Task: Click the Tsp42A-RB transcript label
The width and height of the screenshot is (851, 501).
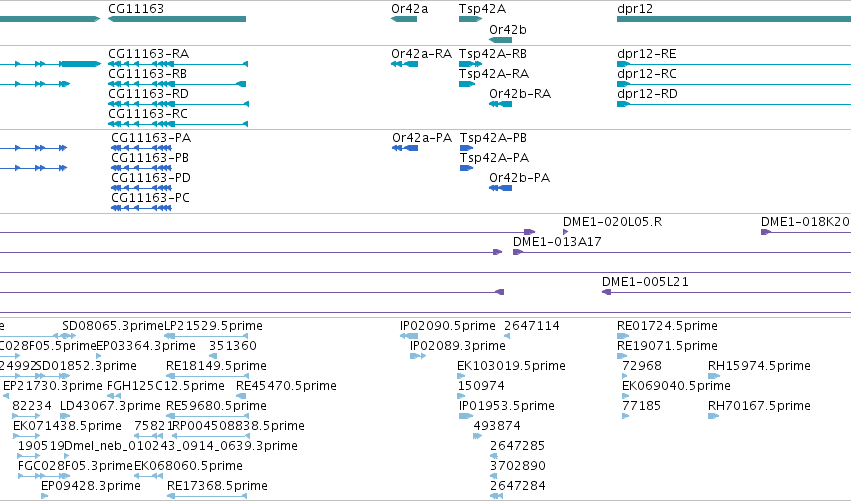Action: [x=493, y=54]
